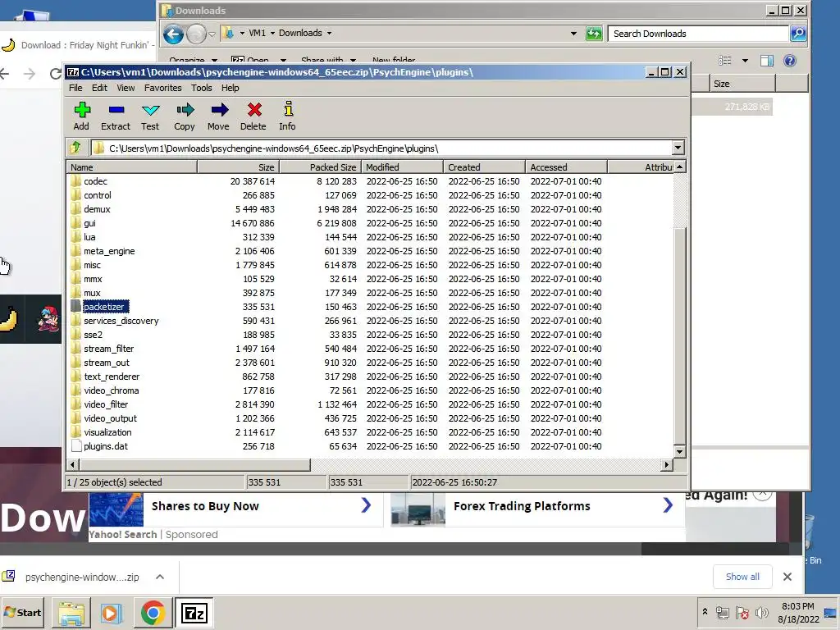Screen dimensions: 840x630
Task: Open the Edit menu in 7-Zip
Action: click(x=99, y=88)
